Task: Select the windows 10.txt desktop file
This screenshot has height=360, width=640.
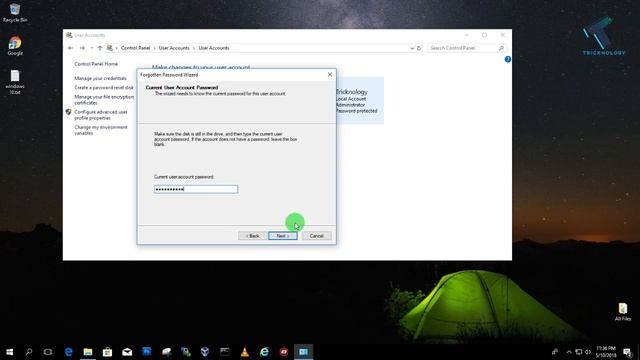Action: (x=15, y=82)
